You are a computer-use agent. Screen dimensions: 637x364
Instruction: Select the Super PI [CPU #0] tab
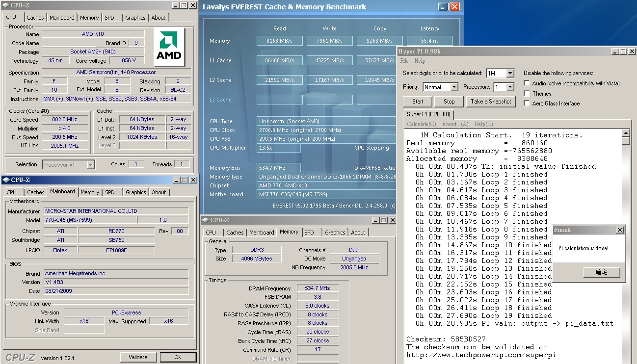coord(428,114)
